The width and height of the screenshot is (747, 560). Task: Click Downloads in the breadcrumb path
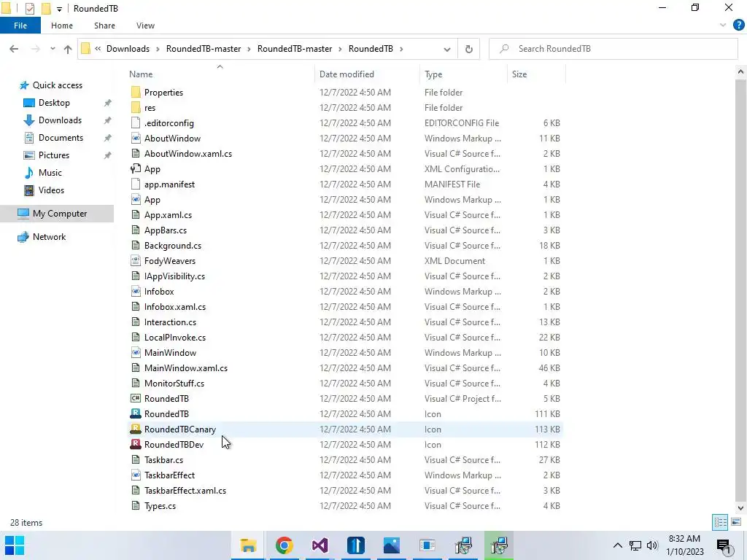[128, 49]
